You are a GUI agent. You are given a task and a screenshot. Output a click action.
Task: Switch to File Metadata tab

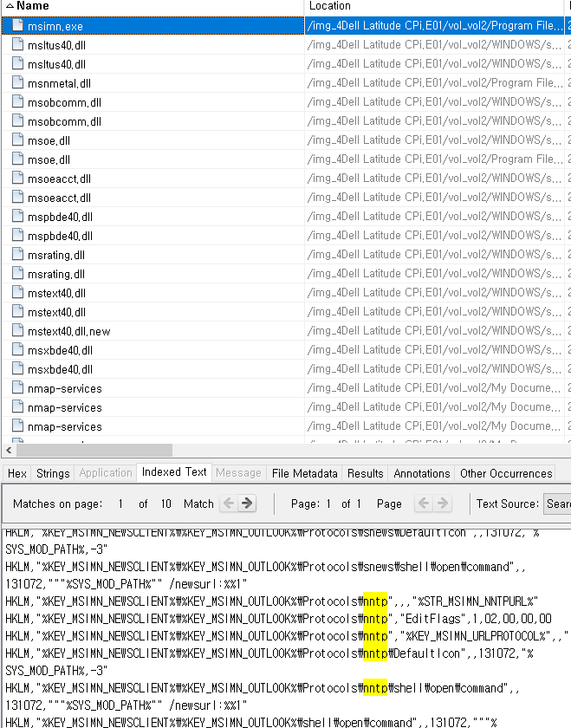pyautogui.click(x=304, y=473)
